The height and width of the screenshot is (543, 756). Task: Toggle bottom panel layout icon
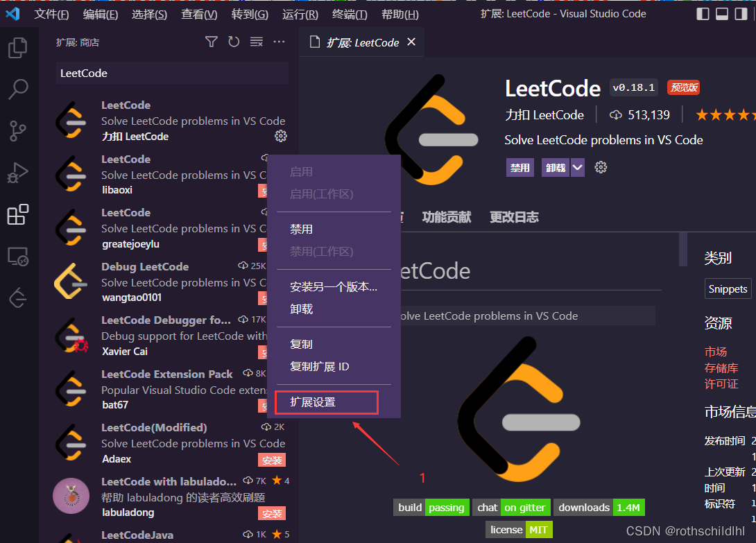click(722, 14)
